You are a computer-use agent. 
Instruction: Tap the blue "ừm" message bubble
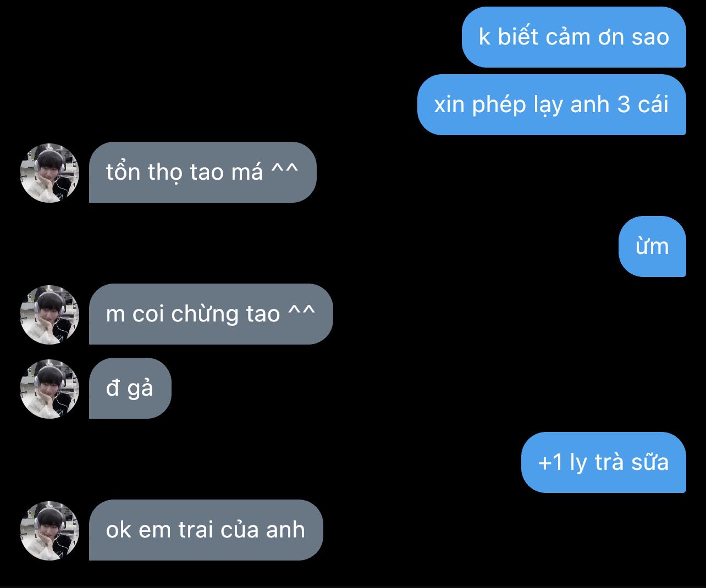pyautogui.click(x=652, y=246)
